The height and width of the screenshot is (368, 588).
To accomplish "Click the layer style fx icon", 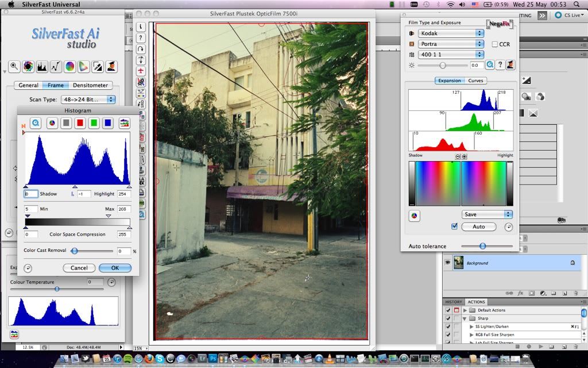I will click(x=520, y=293).
